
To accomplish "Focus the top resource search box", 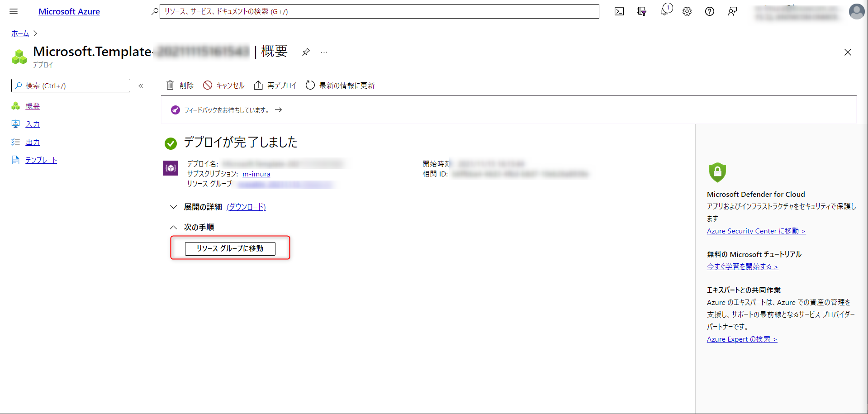I will pos(379,11).
